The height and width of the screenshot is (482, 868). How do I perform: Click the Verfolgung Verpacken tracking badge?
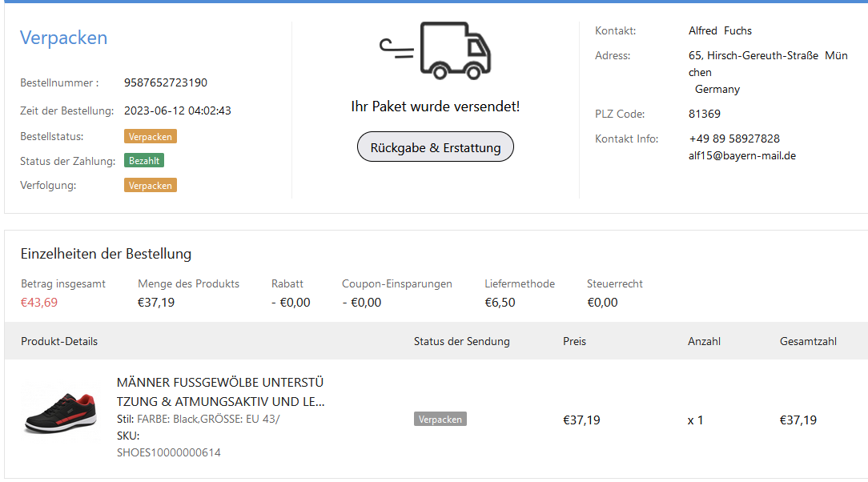tap(150, 186)
